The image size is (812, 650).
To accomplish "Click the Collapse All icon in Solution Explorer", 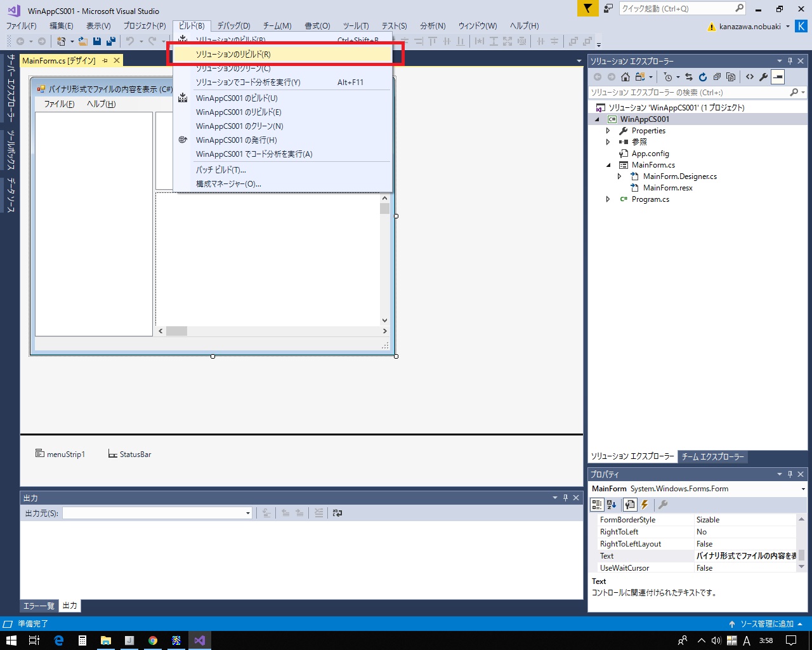I will click(717, 77).
